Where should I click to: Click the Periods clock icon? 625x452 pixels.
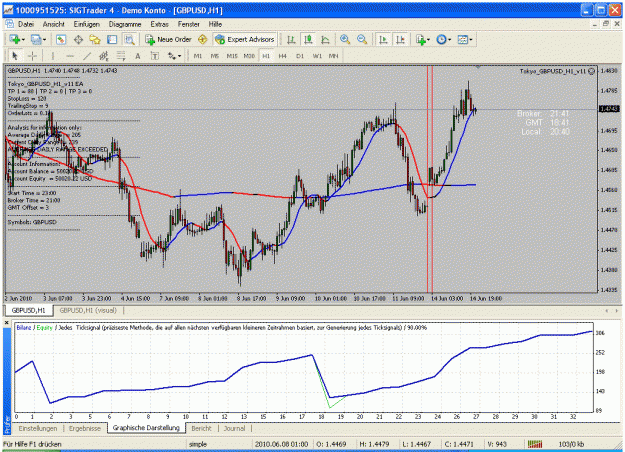[441, 39]
